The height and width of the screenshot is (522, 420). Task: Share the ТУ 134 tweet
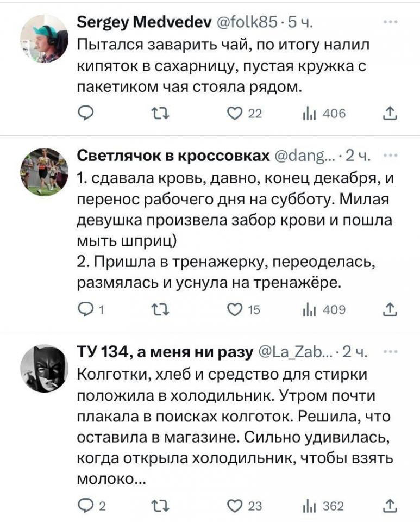coord(390,506)
